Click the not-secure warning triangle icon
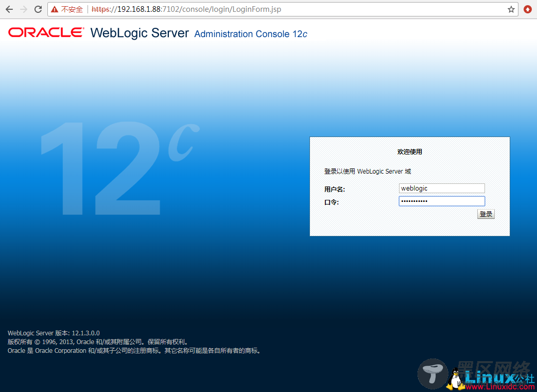The image size is (537, 392). [x=55, y=10]
